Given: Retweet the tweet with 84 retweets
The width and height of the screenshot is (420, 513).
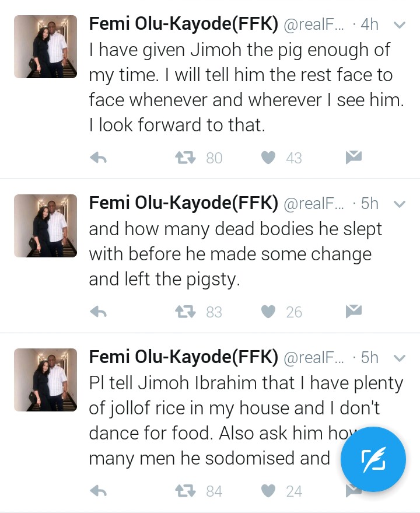Looking at the screenshot, I should pyautogui.click(x=184, y=491).
